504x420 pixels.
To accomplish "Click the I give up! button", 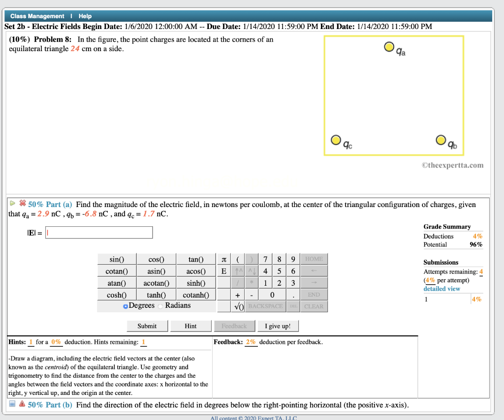I will (278, 326).
